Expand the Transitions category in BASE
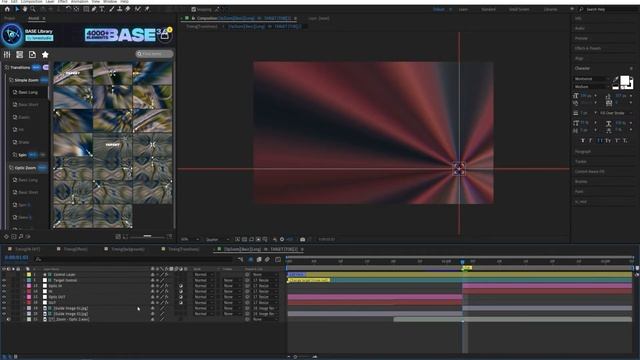Image resolution: width=640 pixels, height=360 pixels. click(x=7, y=67)
